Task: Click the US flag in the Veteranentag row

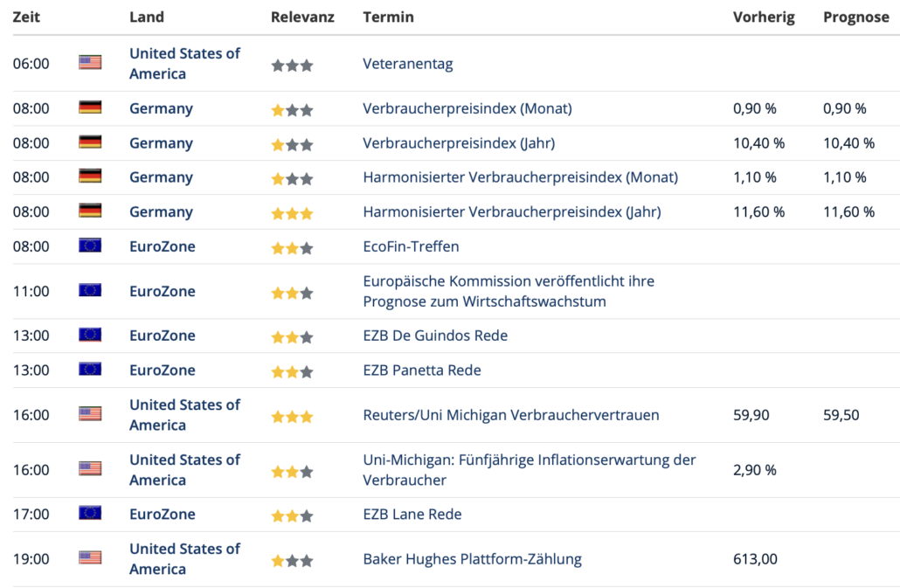Action: point(90,62)
